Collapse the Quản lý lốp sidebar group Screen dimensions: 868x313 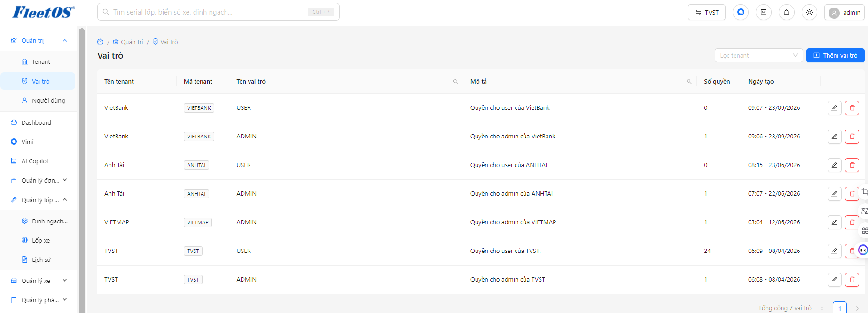[x=38, y=200]
